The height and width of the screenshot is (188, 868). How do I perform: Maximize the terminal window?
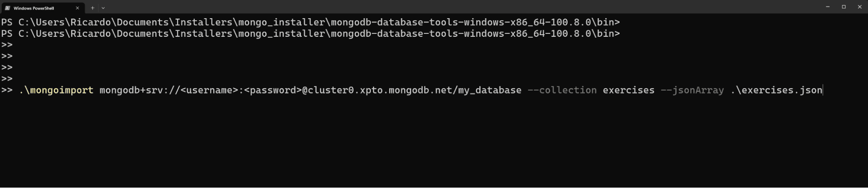tap(844, 7)
